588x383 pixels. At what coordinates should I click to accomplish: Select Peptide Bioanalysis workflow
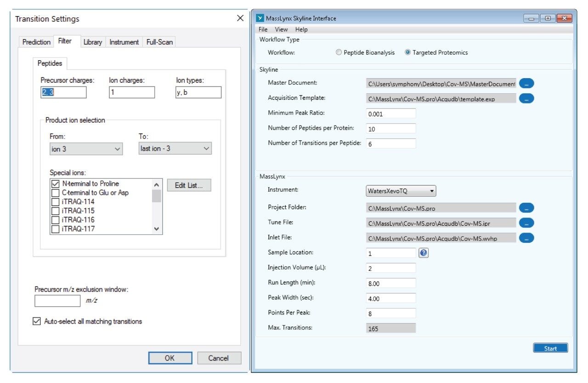coord(339,52)
